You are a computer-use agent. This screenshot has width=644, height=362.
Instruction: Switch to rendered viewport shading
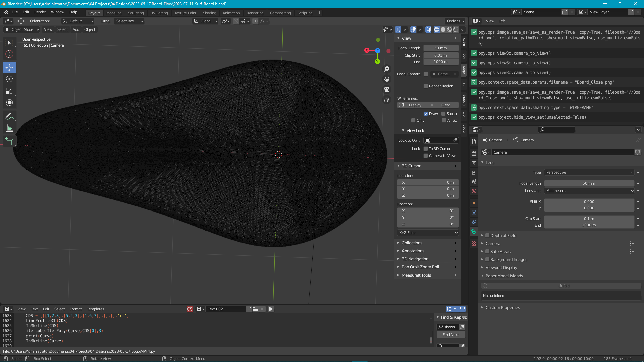456,29
